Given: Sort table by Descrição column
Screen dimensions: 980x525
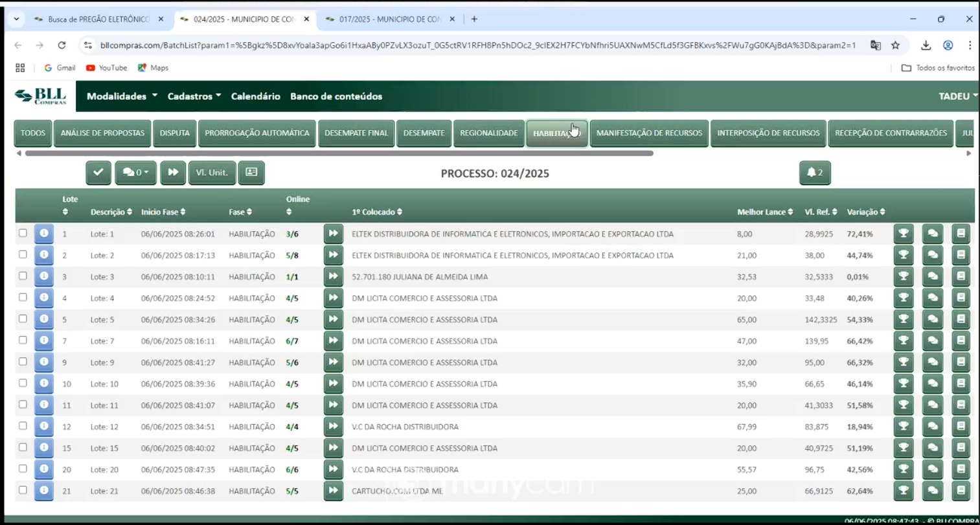Looking at the screenshot, I should [x=111, y=212].
